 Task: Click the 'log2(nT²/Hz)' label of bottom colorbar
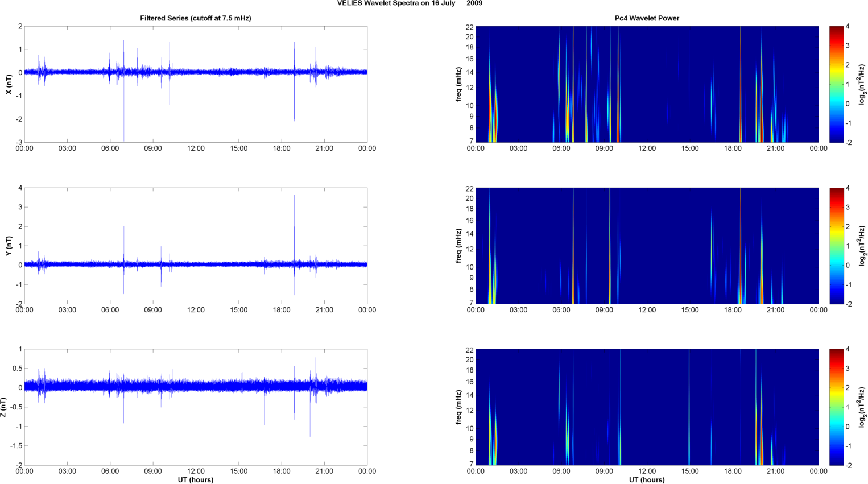(863, 407)
